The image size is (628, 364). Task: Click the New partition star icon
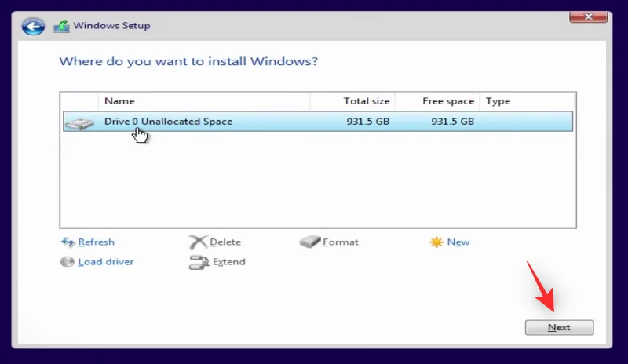(436, 242)
